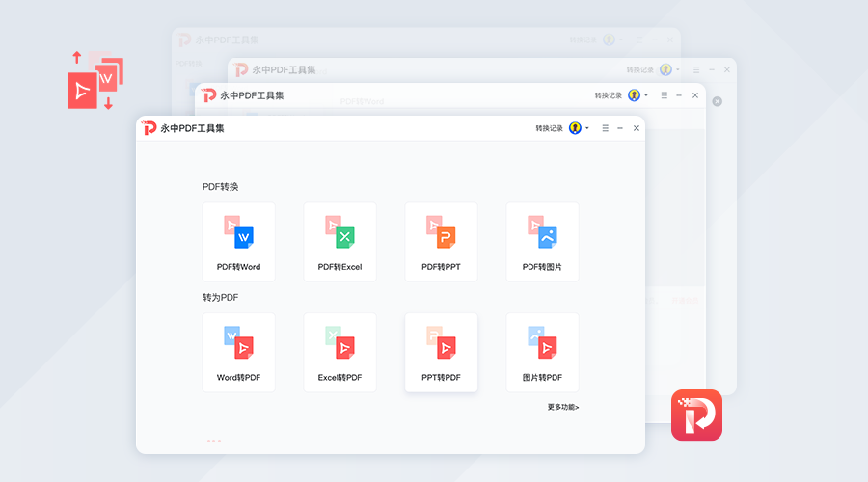868x482 pixels.
Task: Open the PDF转图片 converter tile
Action: pyautogui.click(x=542, y=242)
